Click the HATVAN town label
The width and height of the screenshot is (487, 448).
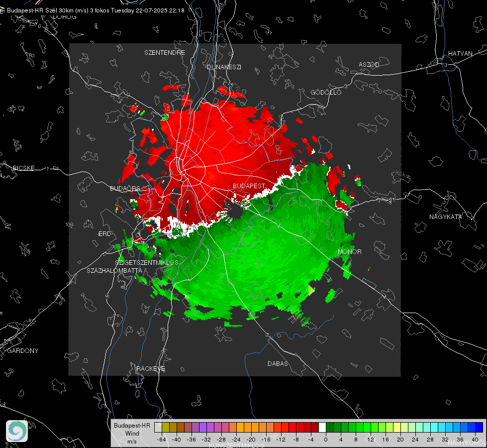pos(460,53)
